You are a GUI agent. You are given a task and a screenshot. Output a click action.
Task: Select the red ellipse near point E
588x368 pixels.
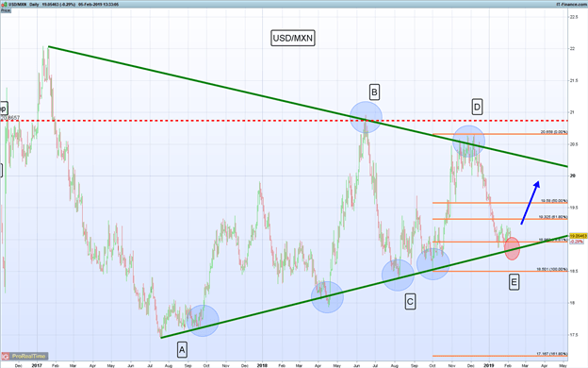pyautogui.click(x=512, y=248)
